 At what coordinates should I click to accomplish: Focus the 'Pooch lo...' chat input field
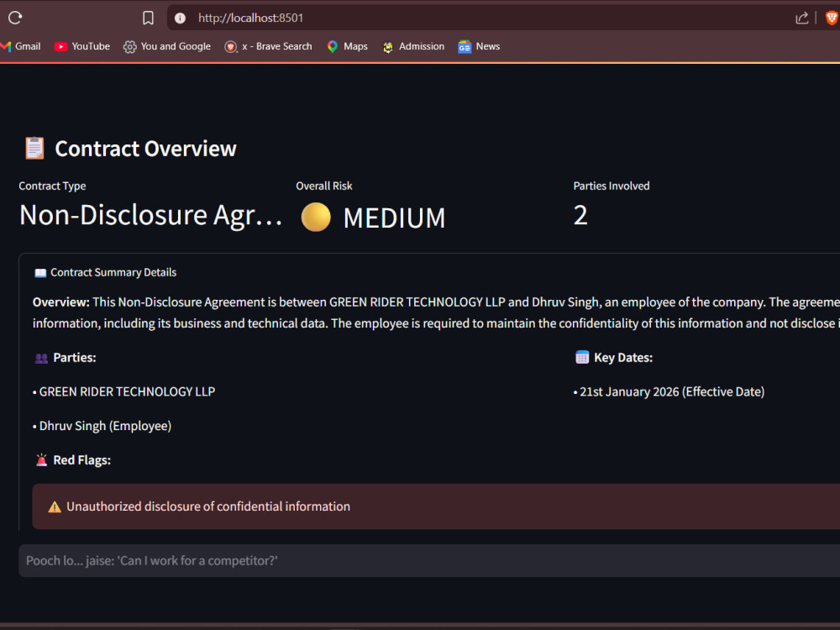tap(428, 561)
